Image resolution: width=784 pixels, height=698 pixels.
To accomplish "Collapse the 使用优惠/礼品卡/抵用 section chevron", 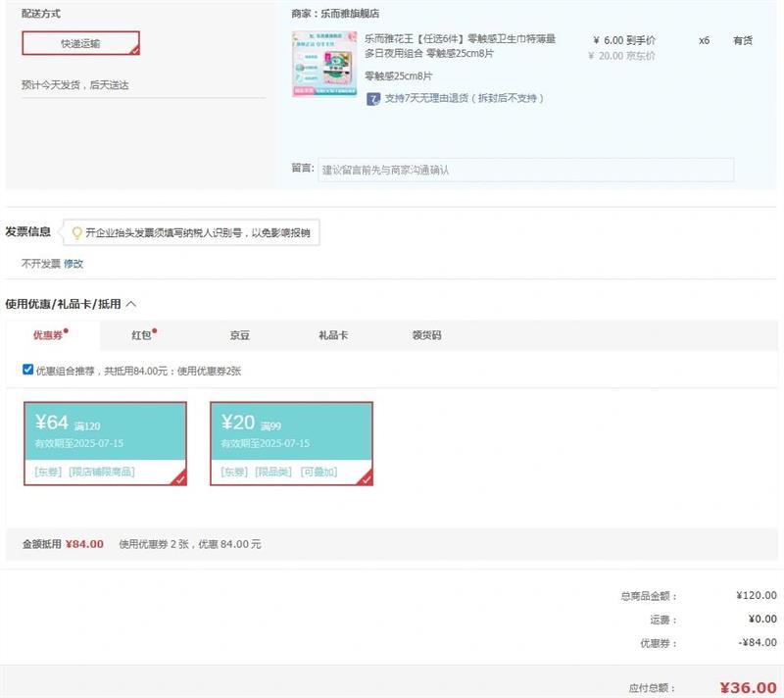I will coord(131,304).
